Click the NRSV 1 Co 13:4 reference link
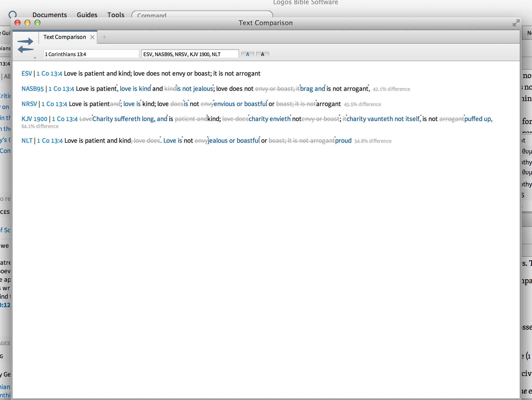 [x=54, y=104]
